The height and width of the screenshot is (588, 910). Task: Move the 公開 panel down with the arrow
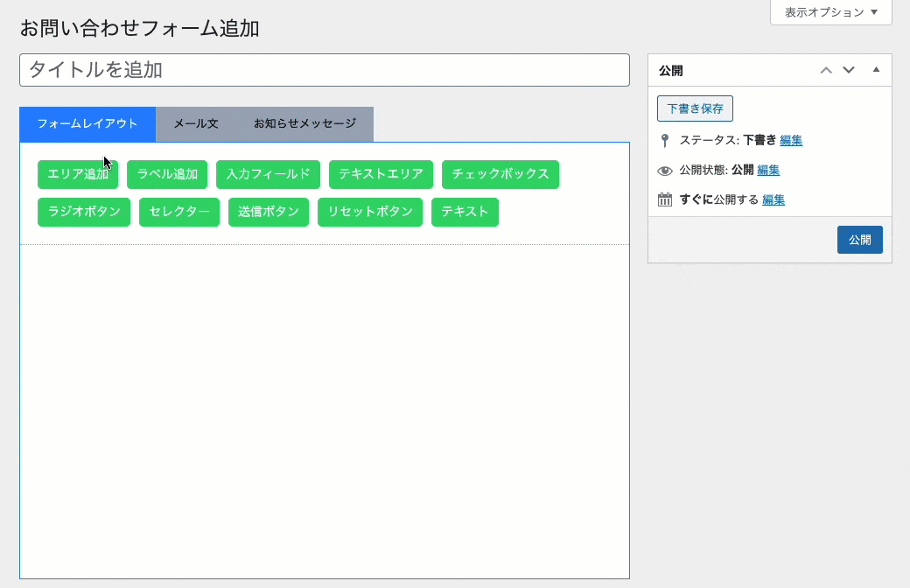coord(848,71)
